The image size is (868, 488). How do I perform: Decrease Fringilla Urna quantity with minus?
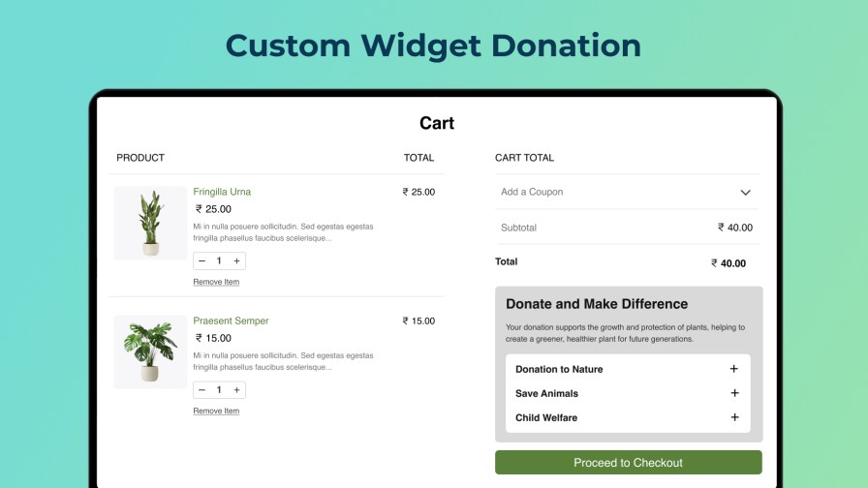[201, 260]
